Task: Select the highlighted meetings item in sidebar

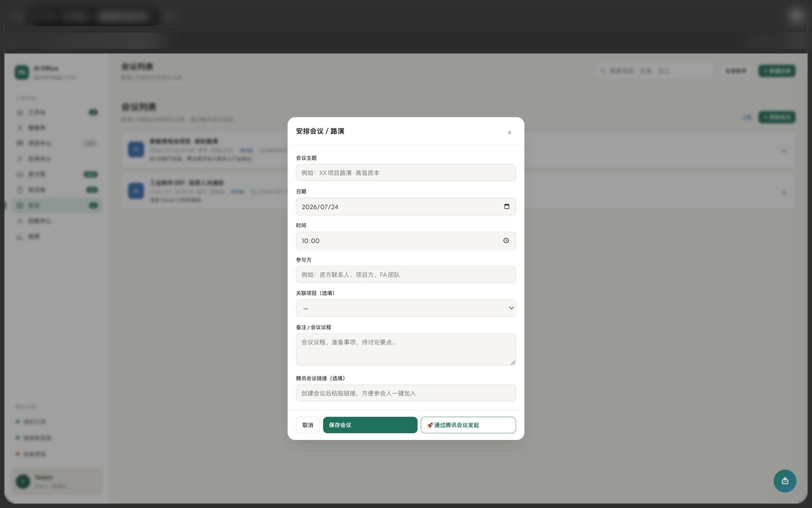Action: point(57,205)
